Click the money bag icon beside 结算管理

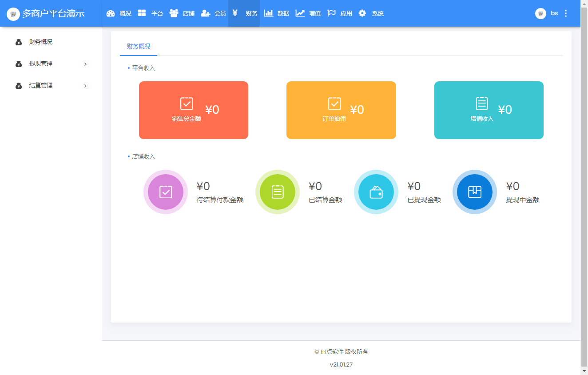click(x=19, y=86)
